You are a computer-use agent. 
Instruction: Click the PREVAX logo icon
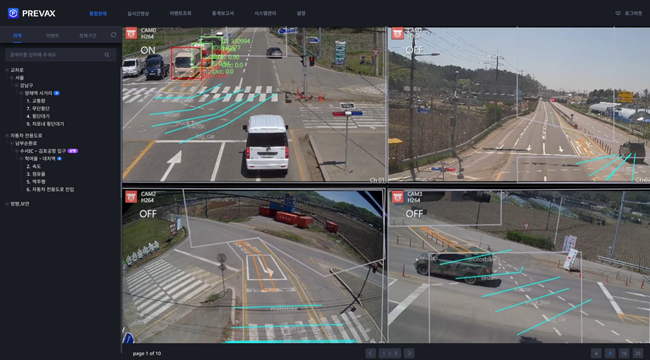pos(13,13)
